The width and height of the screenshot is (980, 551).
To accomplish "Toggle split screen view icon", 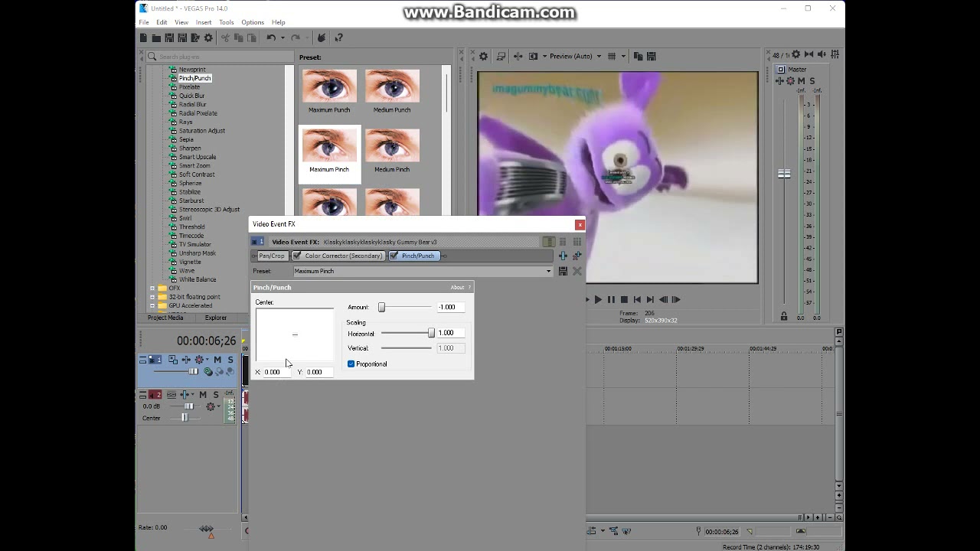I will tap(534, 56).
